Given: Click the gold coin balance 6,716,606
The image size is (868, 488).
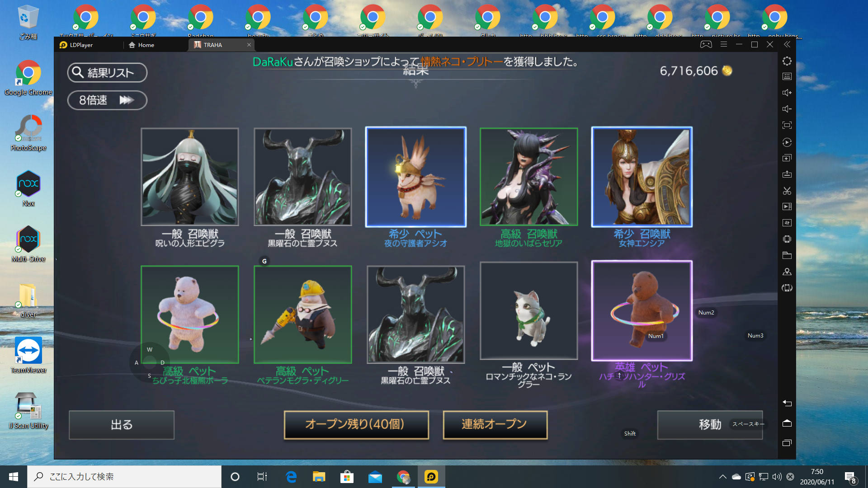Looking at the screenshot, I should tap(696, 71).
